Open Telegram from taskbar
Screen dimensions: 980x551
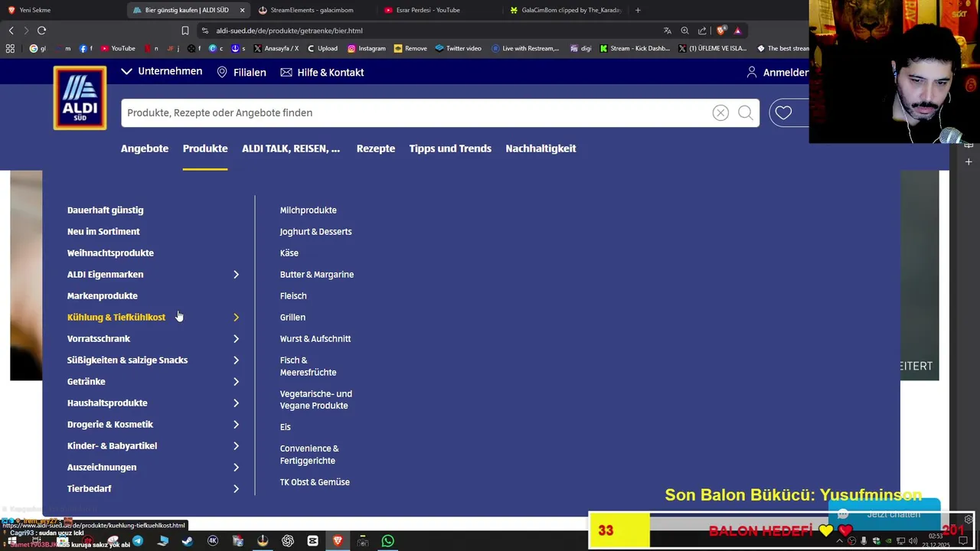point(138,541)
